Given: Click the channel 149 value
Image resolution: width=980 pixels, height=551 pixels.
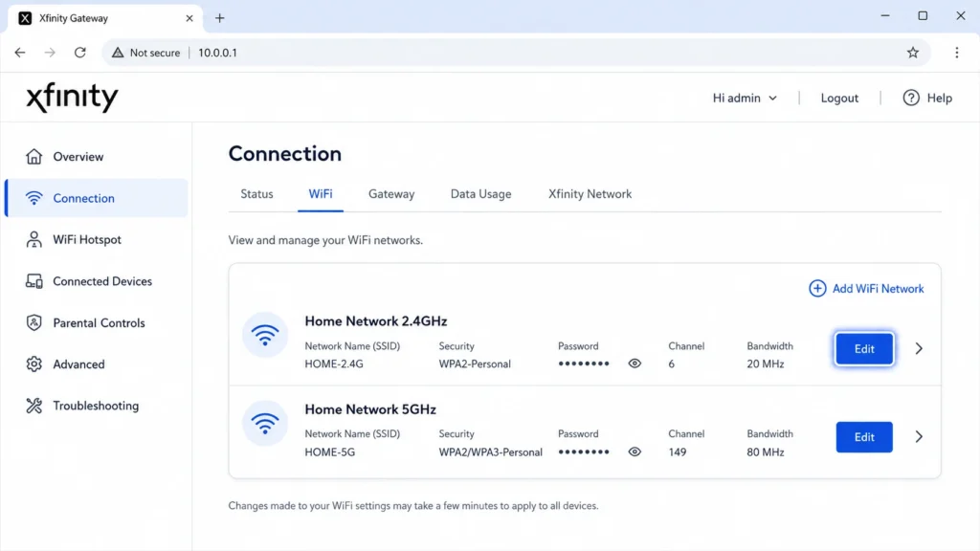Looking at the screenshot, I should pyautogui.click(x=677, y=452).
